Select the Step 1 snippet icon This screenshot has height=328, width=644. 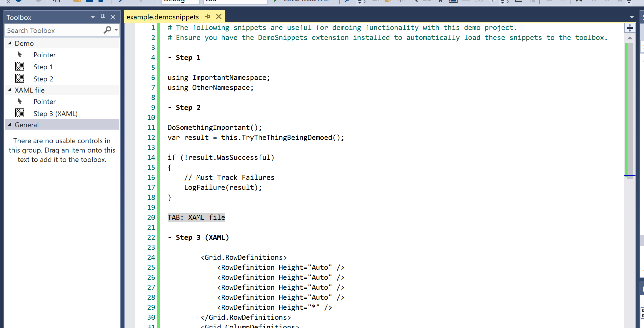(20, 66)
